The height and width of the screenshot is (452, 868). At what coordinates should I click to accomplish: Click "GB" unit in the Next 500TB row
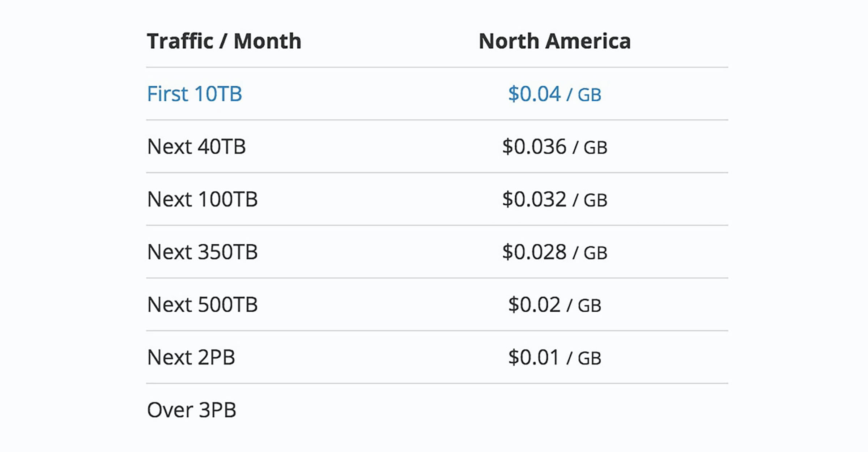(x=589, y=306)
